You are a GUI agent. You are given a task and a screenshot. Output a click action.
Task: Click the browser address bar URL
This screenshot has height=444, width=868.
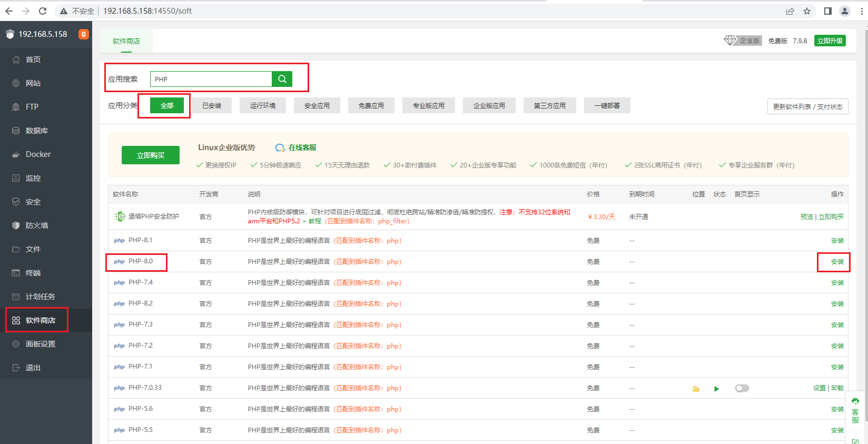(147, 11)
